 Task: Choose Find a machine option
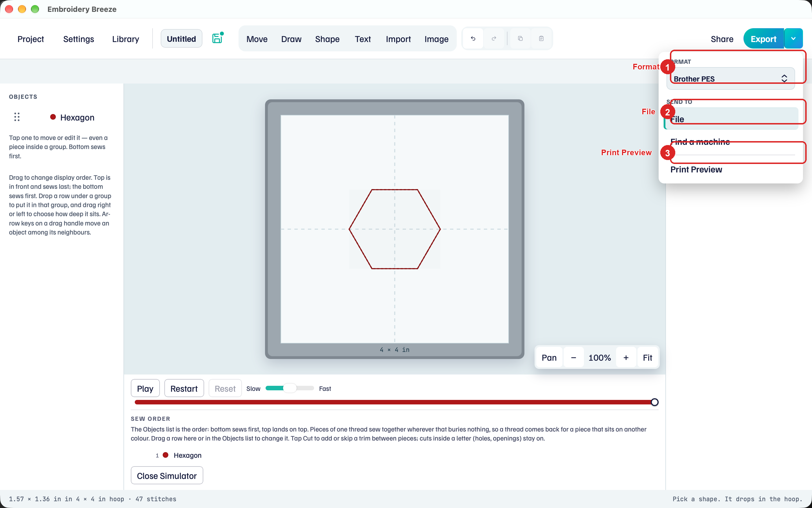click(x=731, y=142)
